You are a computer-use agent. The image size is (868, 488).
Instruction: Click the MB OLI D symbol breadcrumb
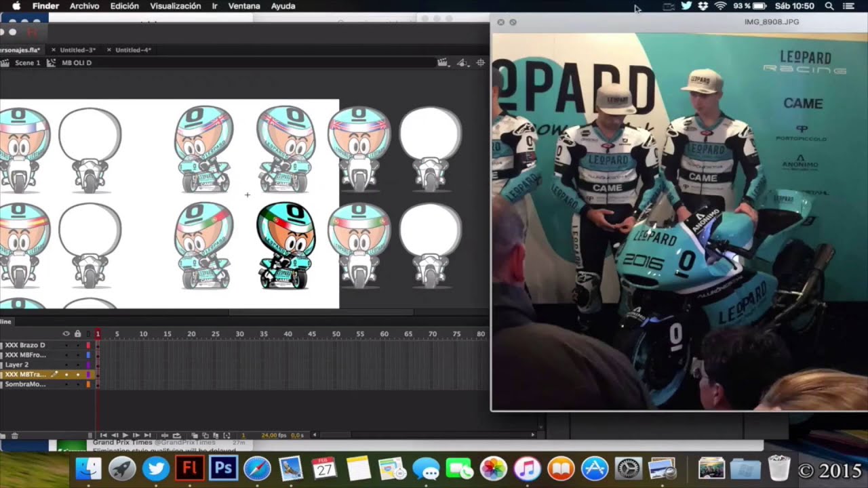pyautogui.click(x=77, y=62)
